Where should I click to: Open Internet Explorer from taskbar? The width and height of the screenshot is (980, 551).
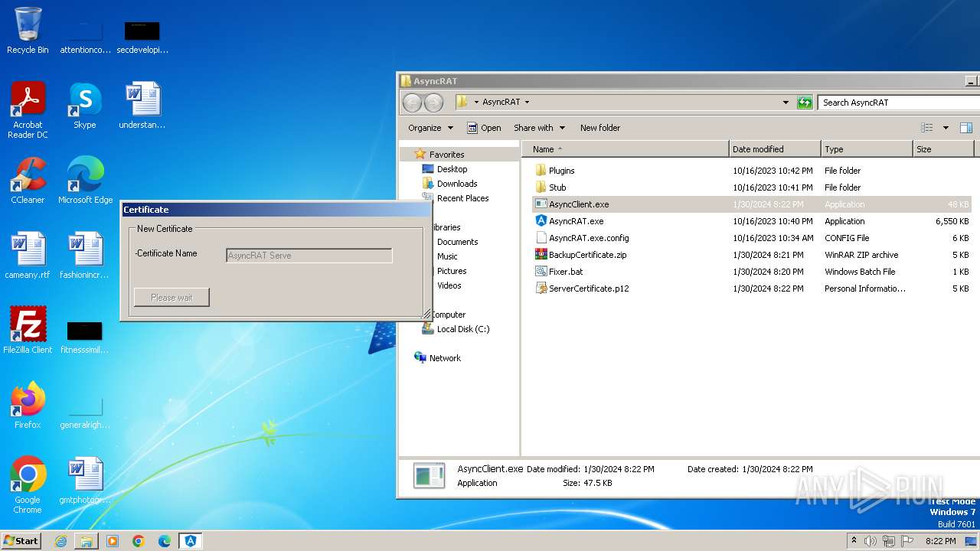click(60, 541)
